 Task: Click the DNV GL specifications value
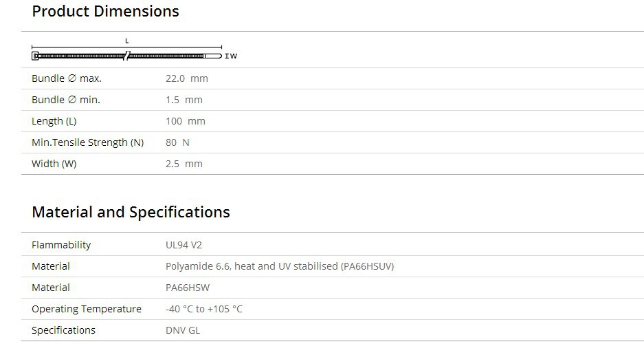tap(184, 330)
